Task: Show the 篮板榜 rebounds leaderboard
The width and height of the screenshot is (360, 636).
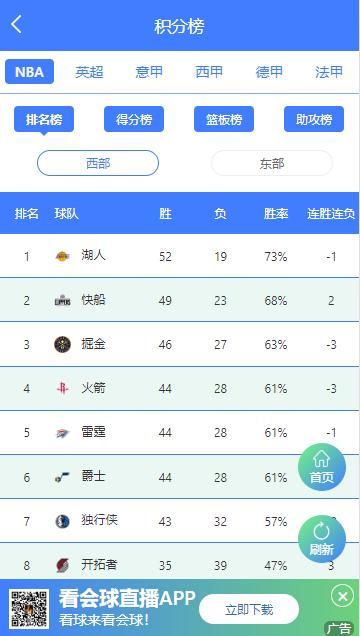Action: (x=224, y=119)
